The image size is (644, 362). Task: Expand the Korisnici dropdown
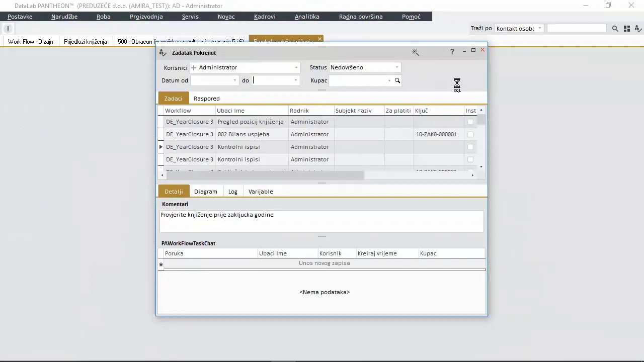coord(296,67)
